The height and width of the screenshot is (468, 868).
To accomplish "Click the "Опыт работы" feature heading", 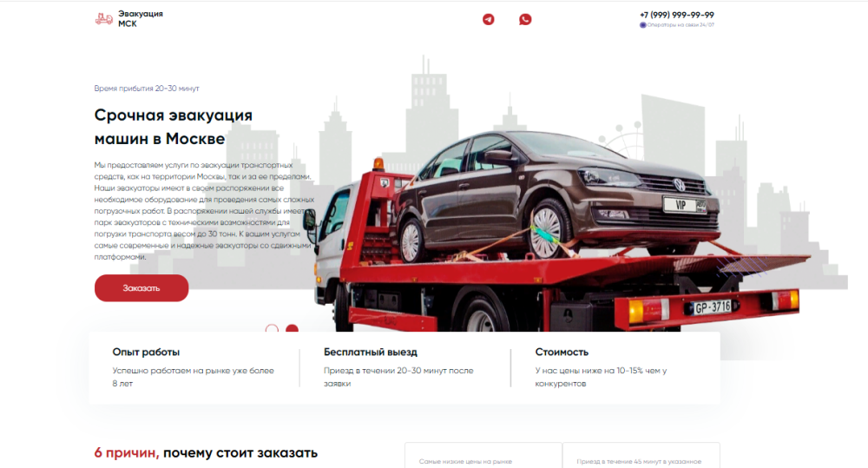I will click(146, 353).
